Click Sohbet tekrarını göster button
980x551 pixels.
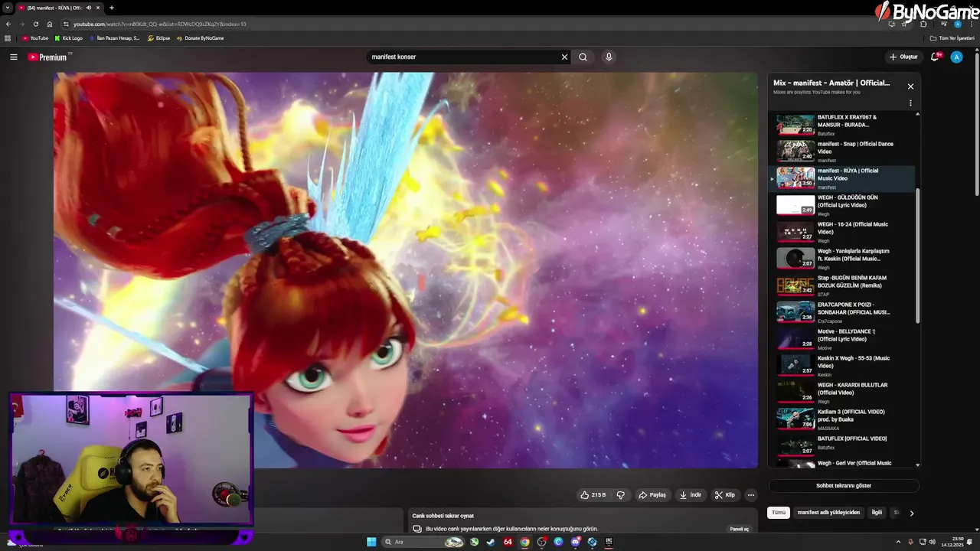844,486
